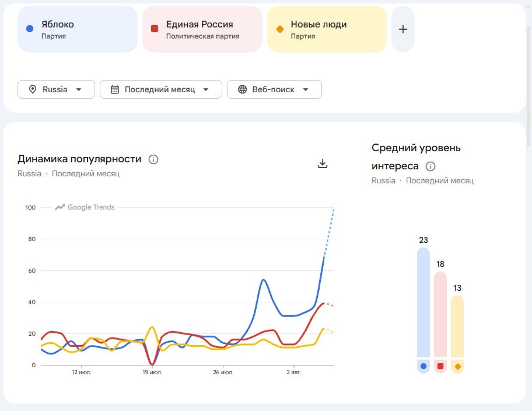Click the blue bar showing average 23

[423, 302]
